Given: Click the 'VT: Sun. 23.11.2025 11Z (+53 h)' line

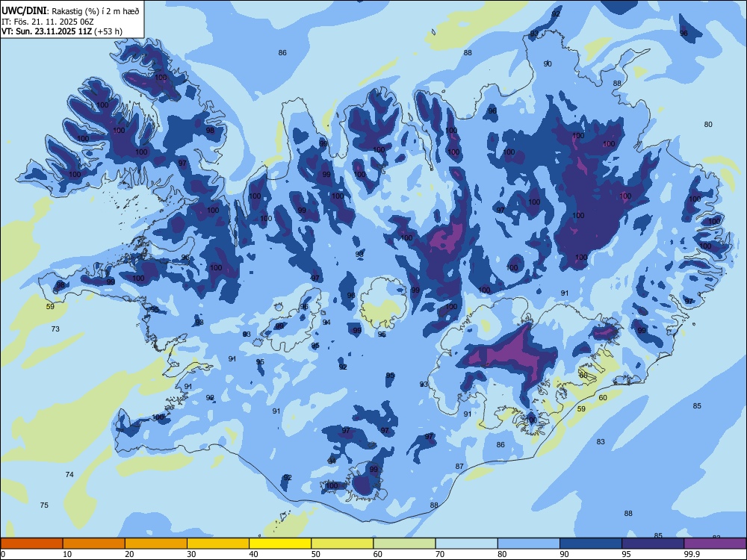Looking at the screenshot, I should click(x=61, y=31).
